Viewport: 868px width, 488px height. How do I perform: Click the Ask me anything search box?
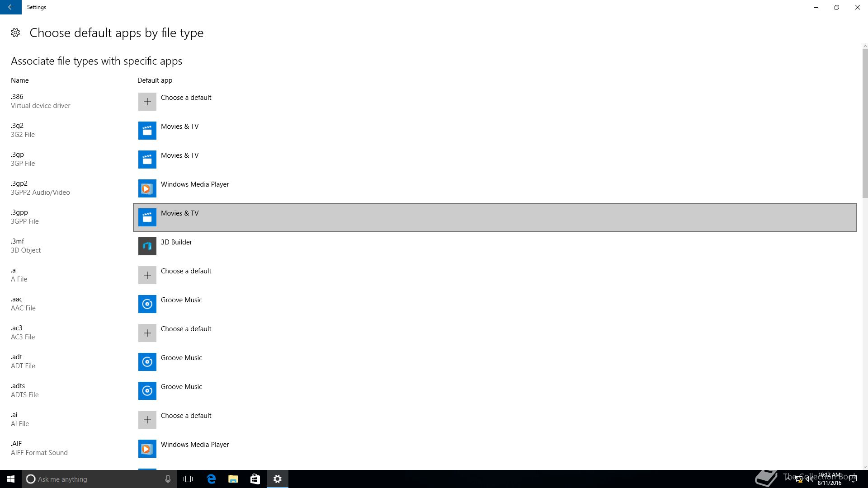pyautogui.click(x=99, y=479)
